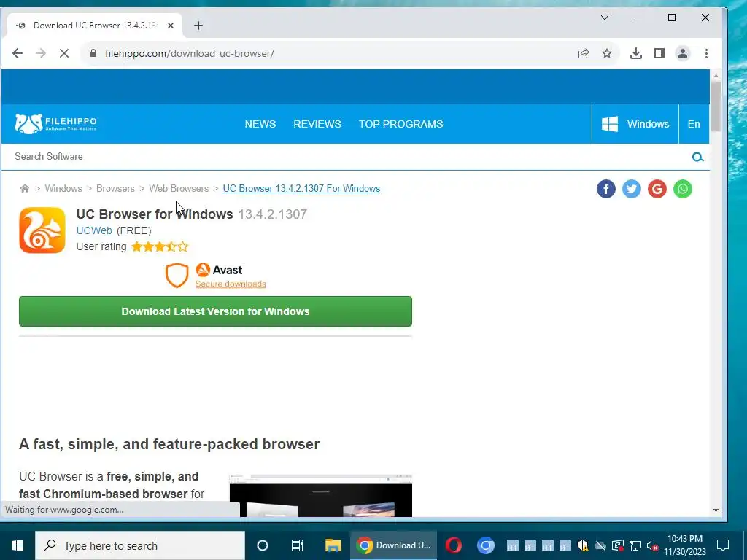
Task: Bookmark this page with the star icon
Action: (x=606, y=53)
